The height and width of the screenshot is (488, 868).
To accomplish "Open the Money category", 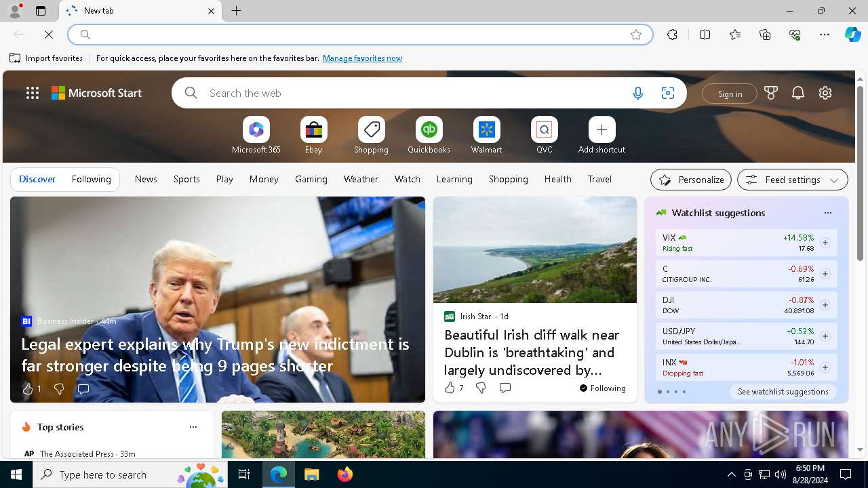I will tap(264, 179).
